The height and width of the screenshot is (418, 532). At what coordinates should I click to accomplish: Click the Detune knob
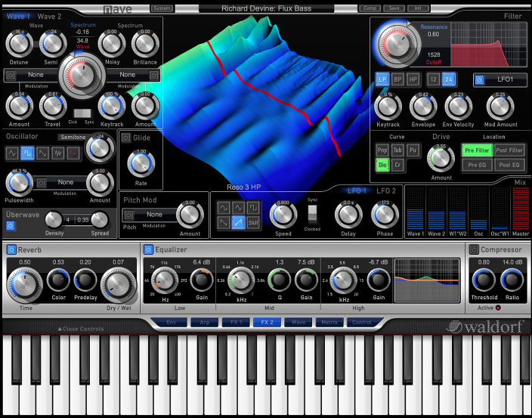[x=19, y=44]
